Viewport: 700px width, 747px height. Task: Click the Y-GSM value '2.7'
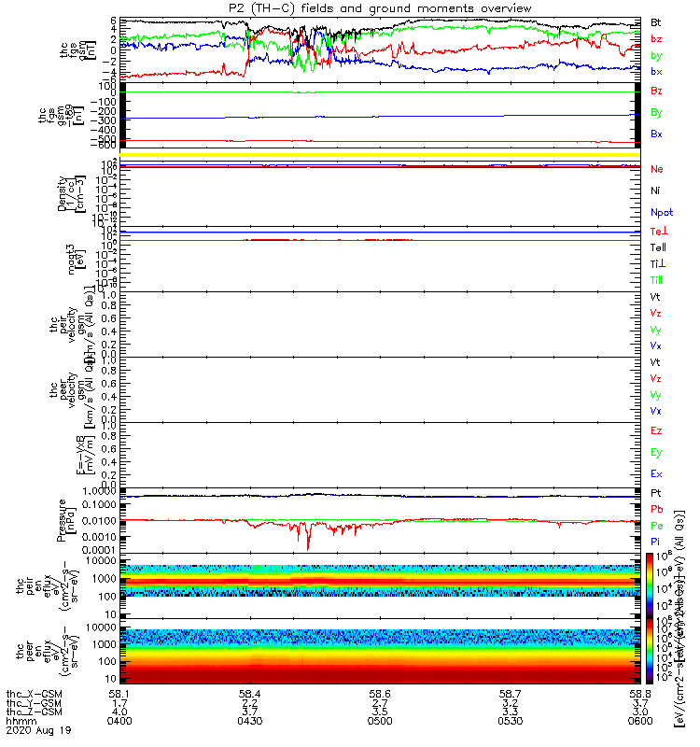coord(380,703)
